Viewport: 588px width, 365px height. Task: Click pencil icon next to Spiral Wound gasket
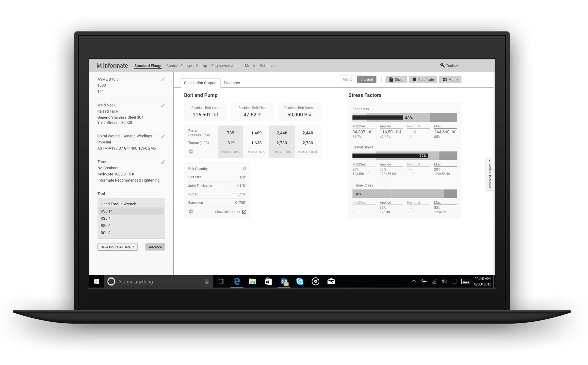(163, 136)
